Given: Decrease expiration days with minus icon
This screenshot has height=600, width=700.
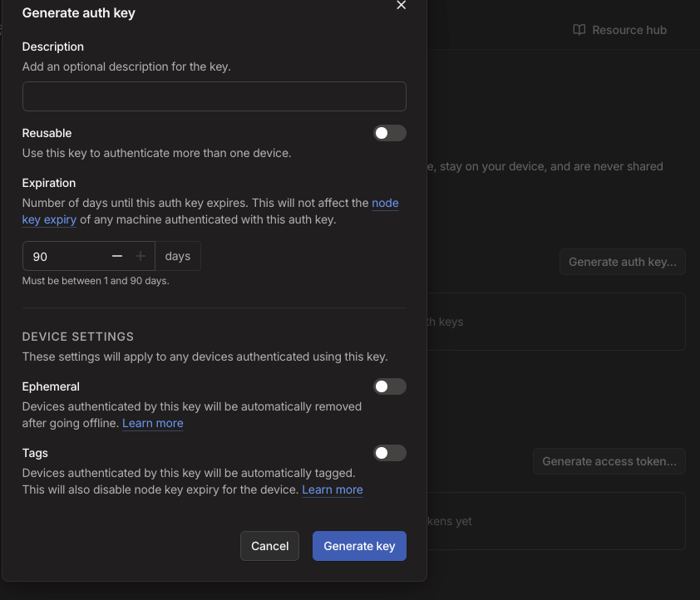Looking at the screenshot, I should click(x=117, y=257).
